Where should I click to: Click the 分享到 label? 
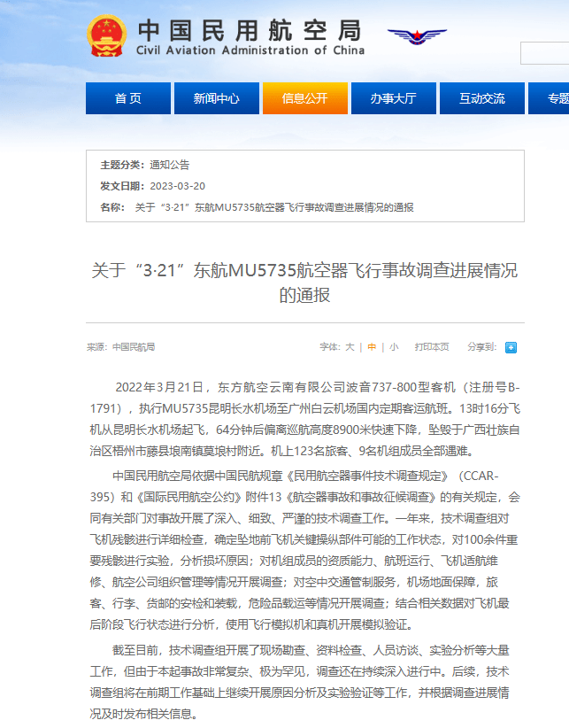(481, 347)
